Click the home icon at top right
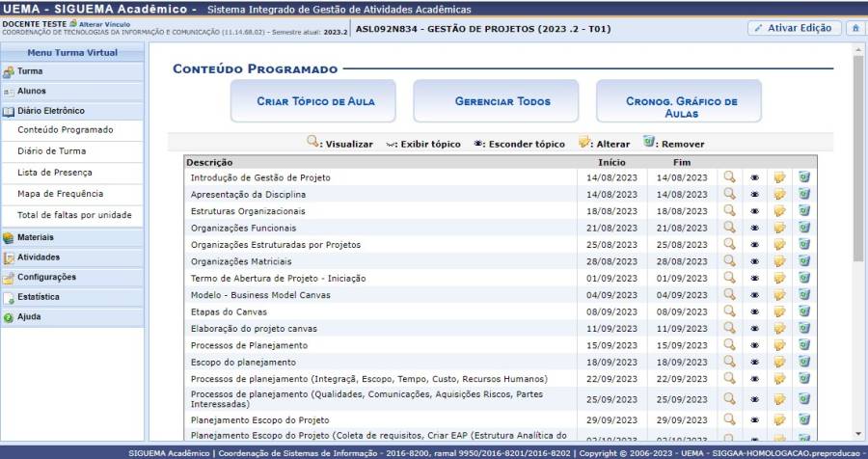Viewport: 868px width, 459px height. coord(855,28)
